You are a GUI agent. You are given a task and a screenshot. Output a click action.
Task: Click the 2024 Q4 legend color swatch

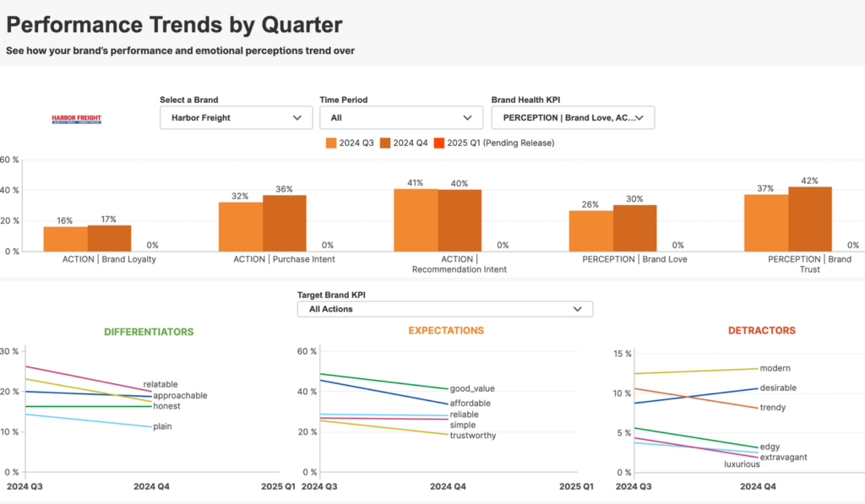[x=385, y=144]
